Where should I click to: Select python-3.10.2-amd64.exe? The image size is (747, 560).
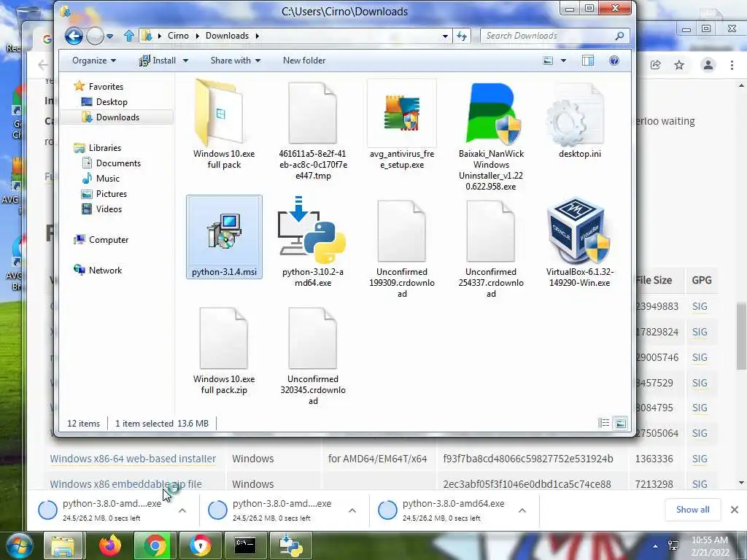click(313, 242)
